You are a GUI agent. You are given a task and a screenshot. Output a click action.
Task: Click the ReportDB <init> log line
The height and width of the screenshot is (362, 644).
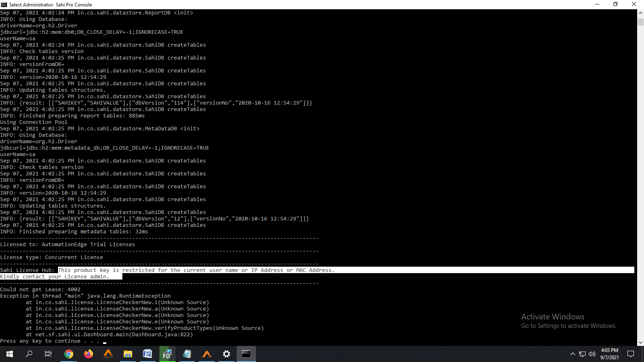[x=97, y=13]
